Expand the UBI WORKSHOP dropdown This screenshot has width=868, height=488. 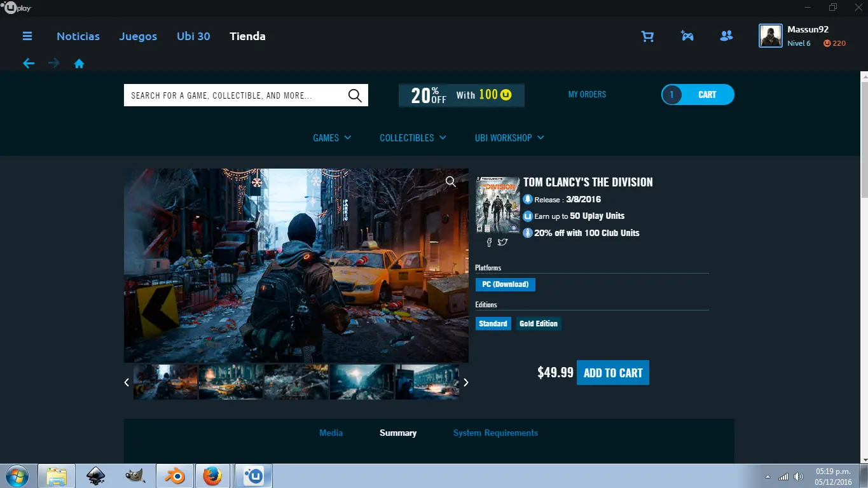[509, 138]
